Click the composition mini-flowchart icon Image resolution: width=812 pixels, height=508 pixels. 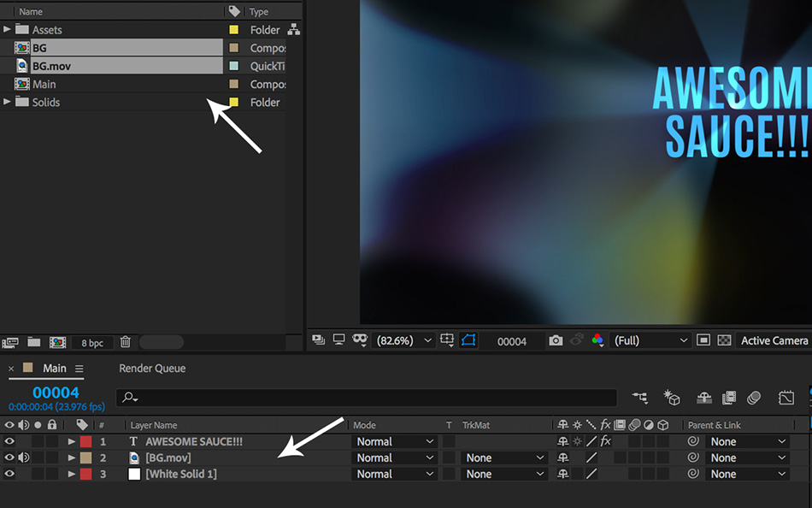(639, 398)
